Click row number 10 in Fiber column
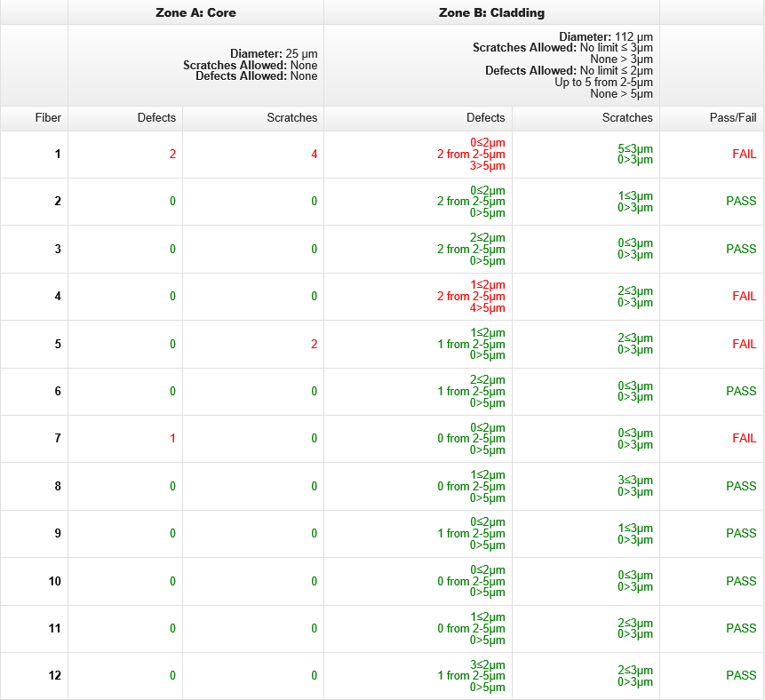 pyautogui.click(x=54, y=581)
